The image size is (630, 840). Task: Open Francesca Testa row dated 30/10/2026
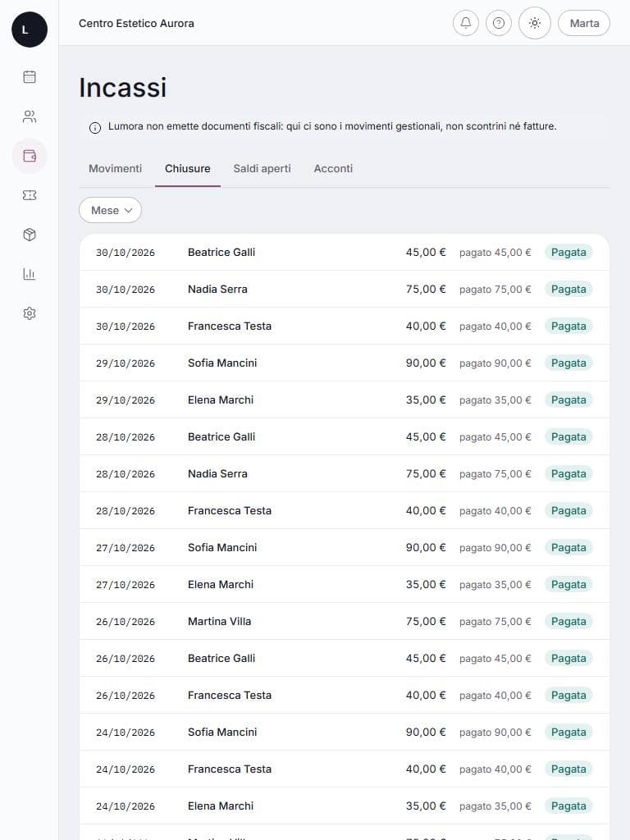coord(345,326)
